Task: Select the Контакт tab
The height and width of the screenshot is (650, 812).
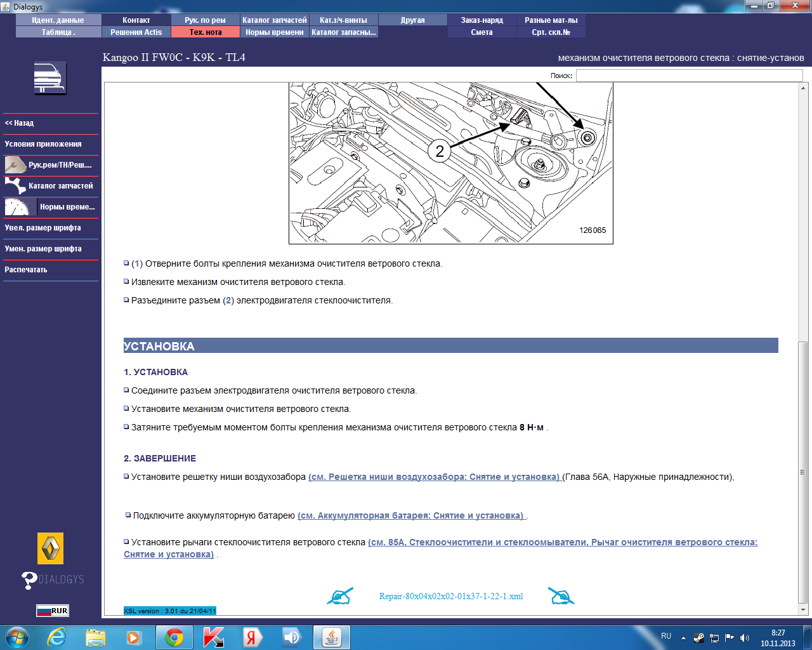Action: click(136, 20)
